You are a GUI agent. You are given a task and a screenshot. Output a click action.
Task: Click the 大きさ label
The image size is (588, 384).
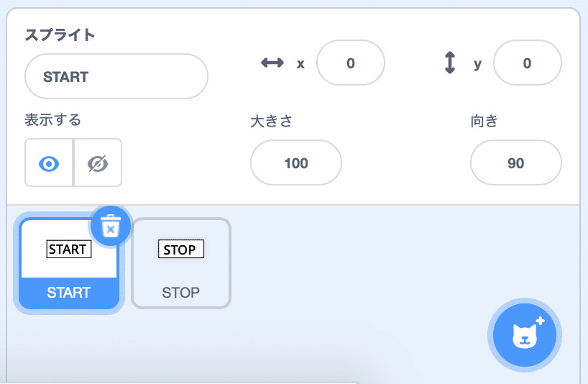click(x=271, y=121)
